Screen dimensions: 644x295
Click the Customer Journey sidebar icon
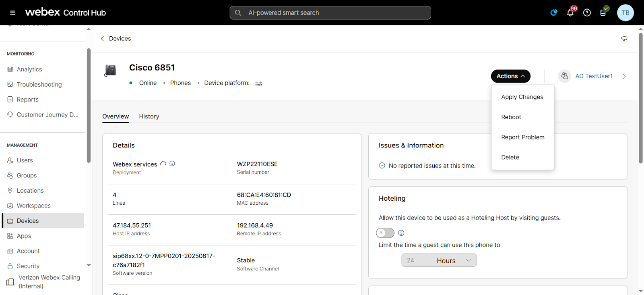pyautogui.click(x=10, y=114)
